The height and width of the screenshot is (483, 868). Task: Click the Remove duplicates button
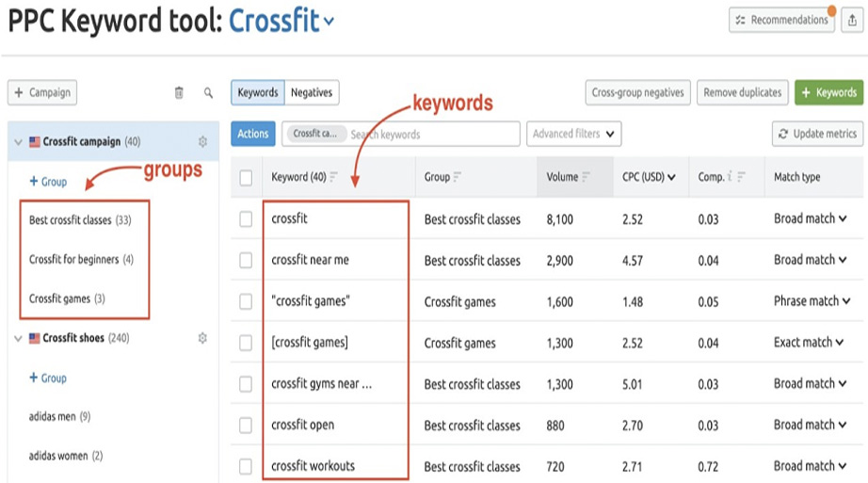coord(743,92)
